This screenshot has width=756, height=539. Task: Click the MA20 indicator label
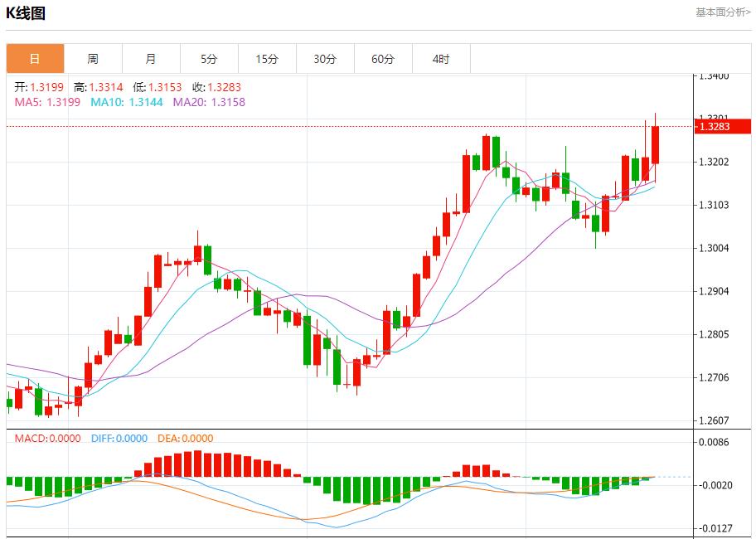209,102
